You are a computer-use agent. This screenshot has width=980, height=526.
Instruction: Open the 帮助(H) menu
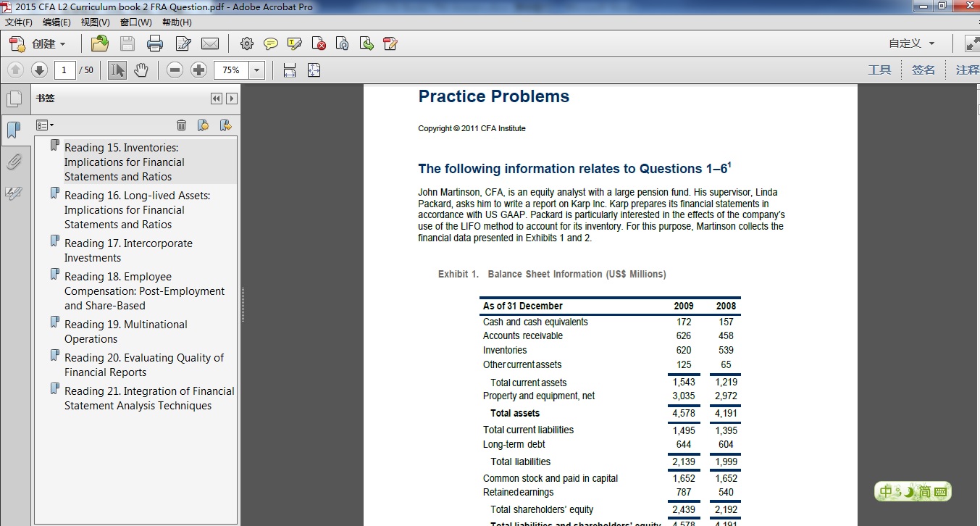(x=177, y=22)
